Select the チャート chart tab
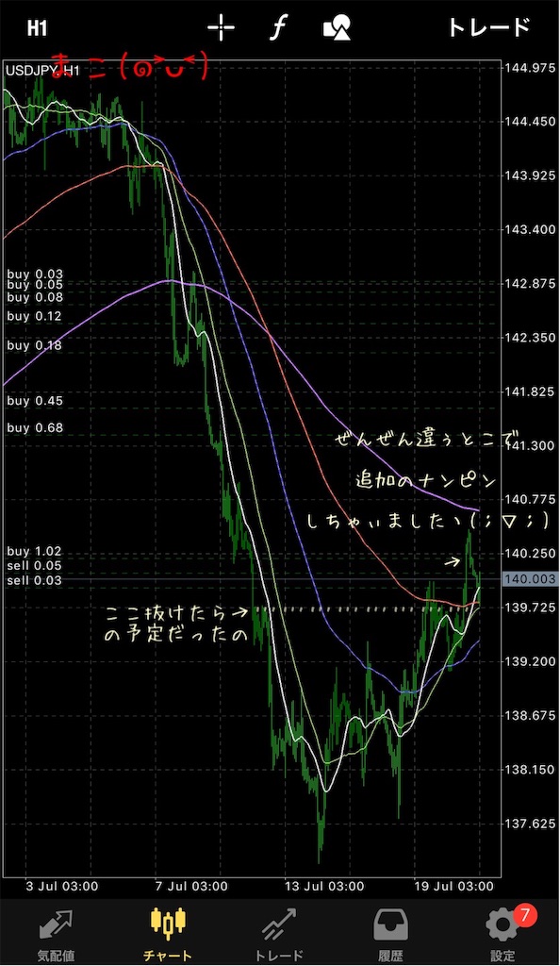This screenshot has width=560, height=966. point(168,934)
